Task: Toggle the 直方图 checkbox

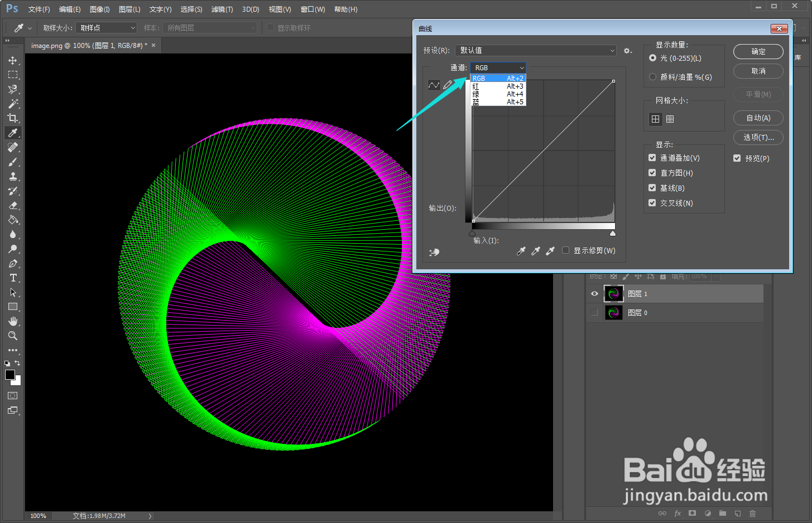Action: (652, 173)
